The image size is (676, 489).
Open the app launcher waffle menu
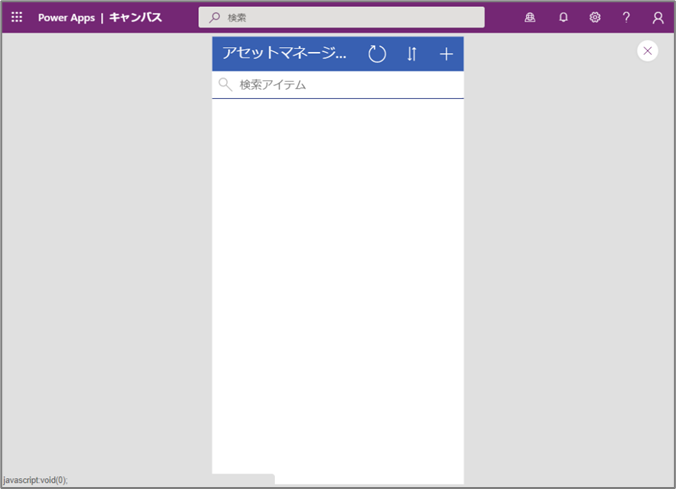pyautogui.click(x=17, y=17)
